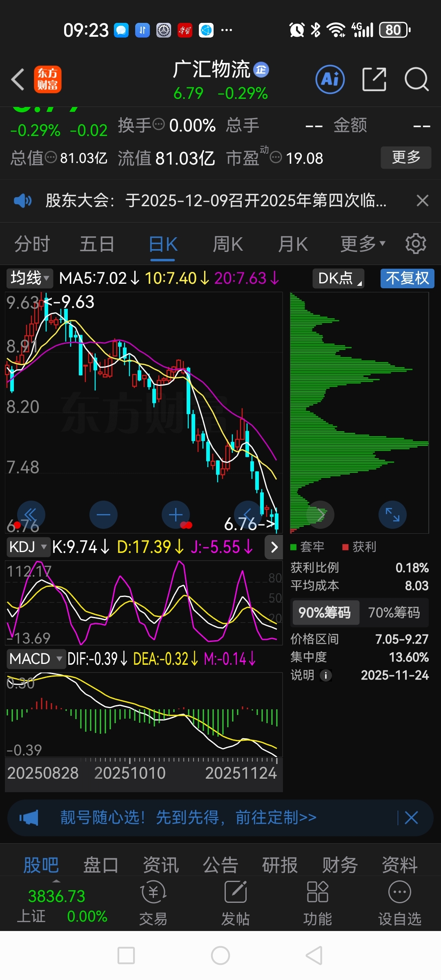Open chart settings gear icon
Screen dimensions: 441x980
coord(416,244)
